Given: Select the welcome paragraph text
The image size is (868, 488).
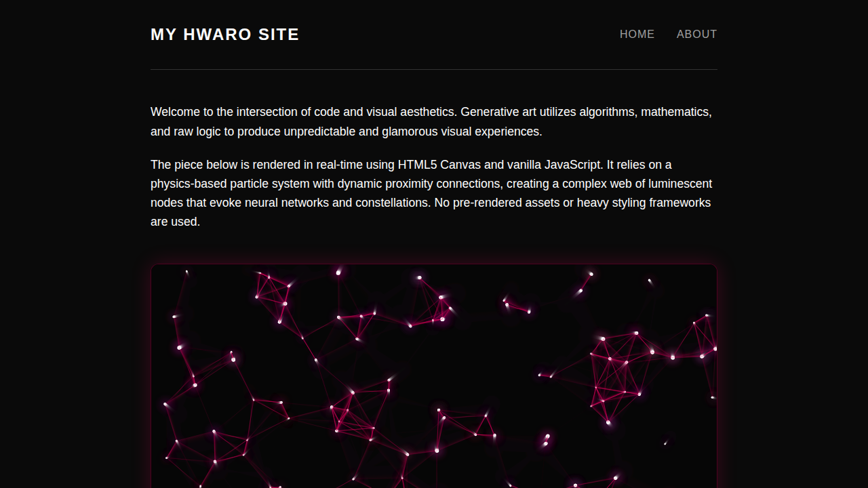Looking at the screenshot, I should tap(431, 121).
